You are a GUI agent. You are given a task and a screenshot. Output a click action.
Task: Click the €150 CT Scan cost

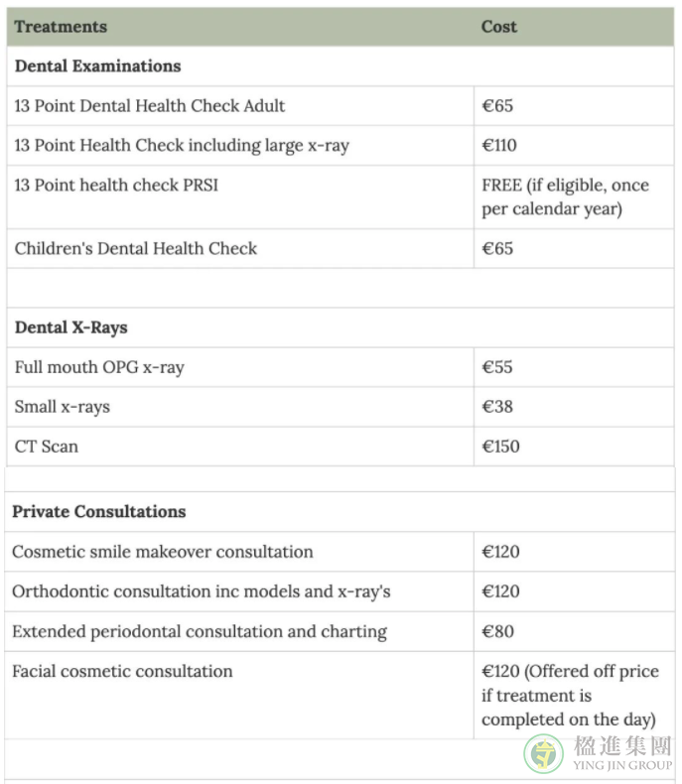(500, 447)
